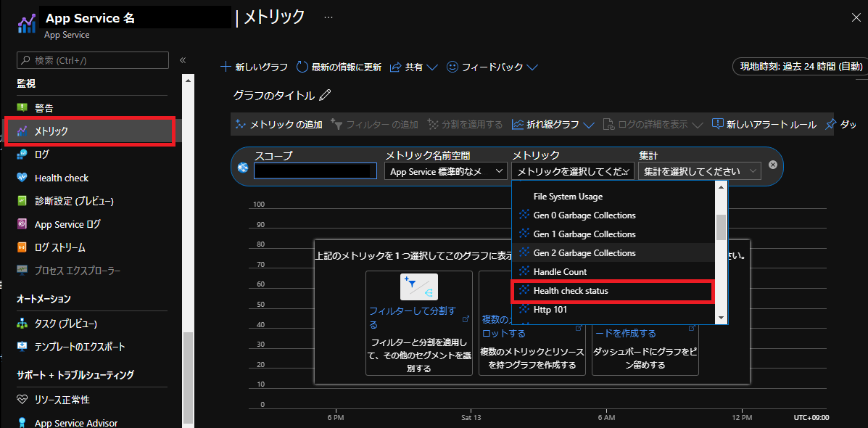
Task: Click the pin to dashboard icon
Action: 830,124
